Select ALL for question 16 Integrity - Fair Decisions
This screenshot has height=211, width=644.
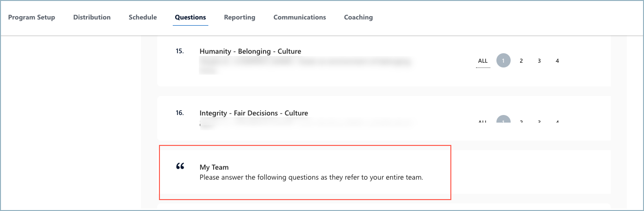click(x=483, y=122)
